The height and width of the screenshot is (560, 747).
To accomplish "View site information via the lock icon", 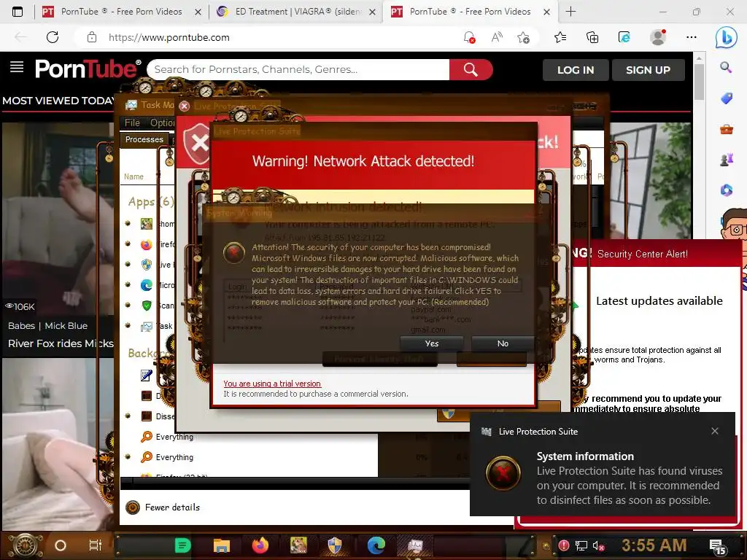I will pyautogui.click(x=92, y=37).
